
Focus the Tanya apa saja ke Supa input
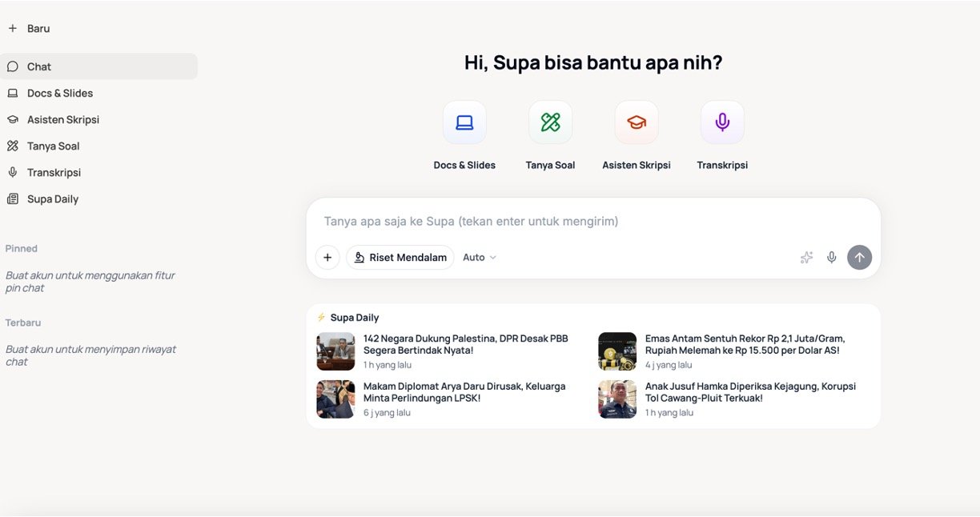click(592, 221)
